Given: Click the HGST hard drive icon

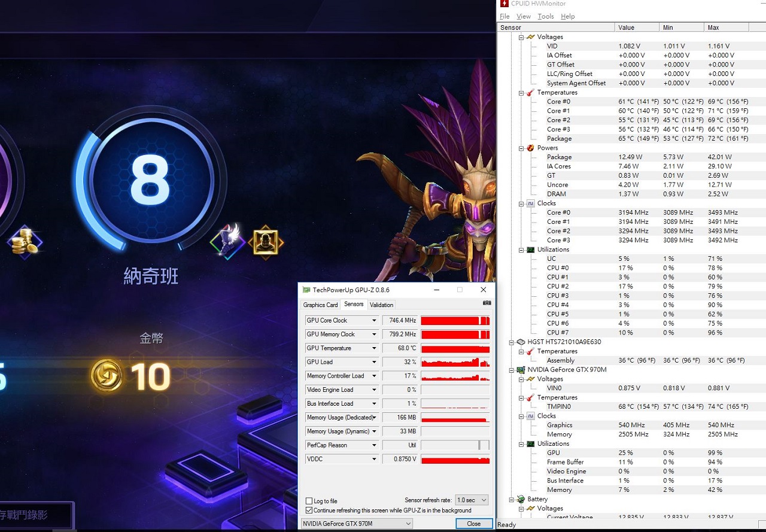Looking at the screenshot, I should [521, 342].
